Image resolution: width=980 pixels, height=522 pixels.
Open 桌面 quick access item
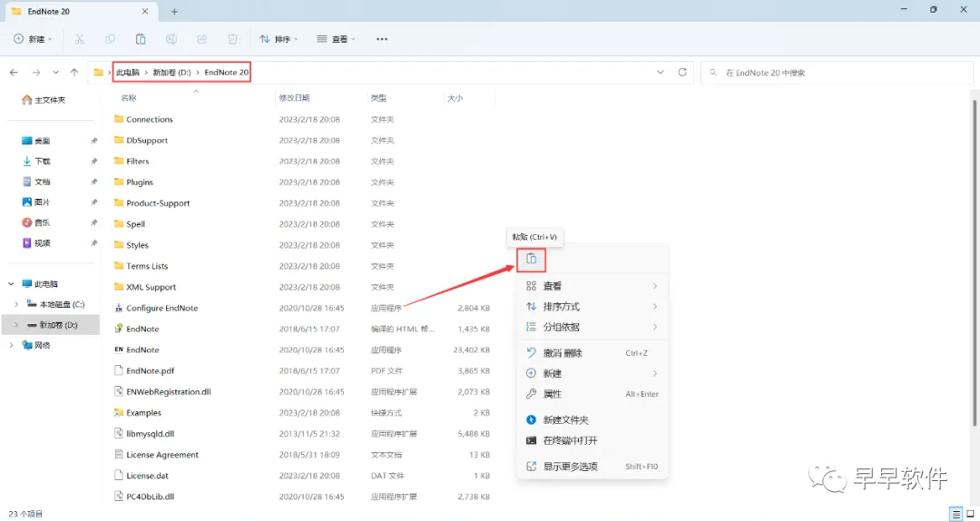(x=36, y=141)
